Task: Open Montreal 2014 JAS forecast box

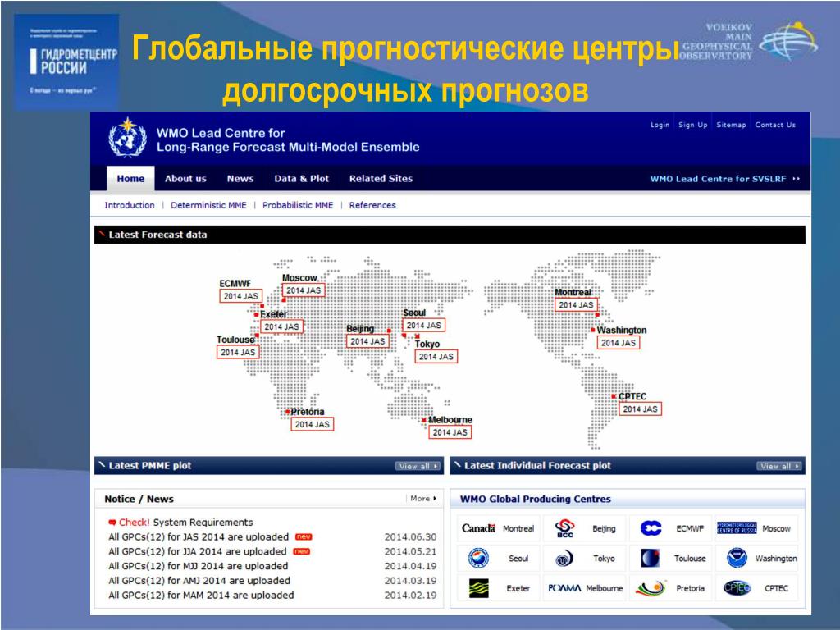Action: [x=577, y=305]
